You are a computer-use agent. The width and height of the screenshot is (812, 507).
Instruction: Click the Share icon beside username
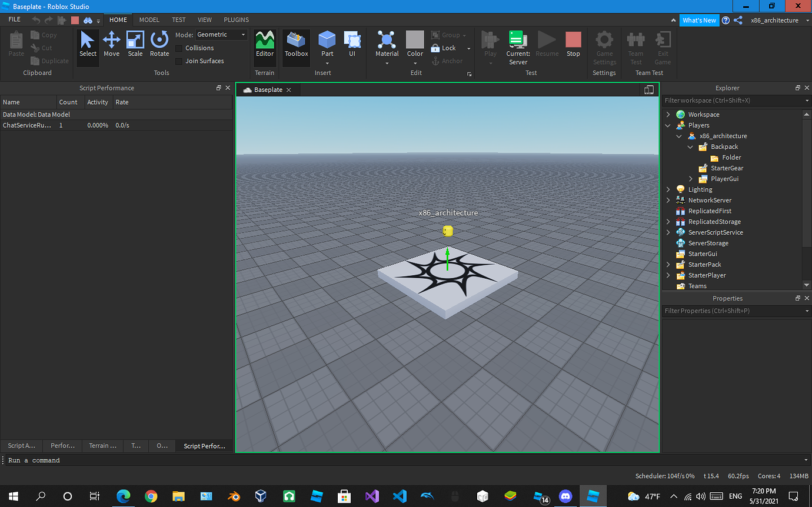click(738, 20)
